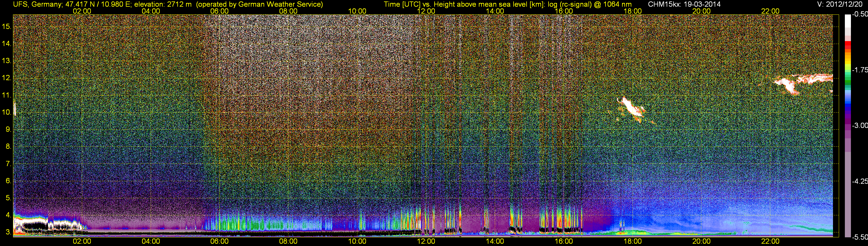
Task: Click the 02:00 label on top time axis
Action: [82, 11]
